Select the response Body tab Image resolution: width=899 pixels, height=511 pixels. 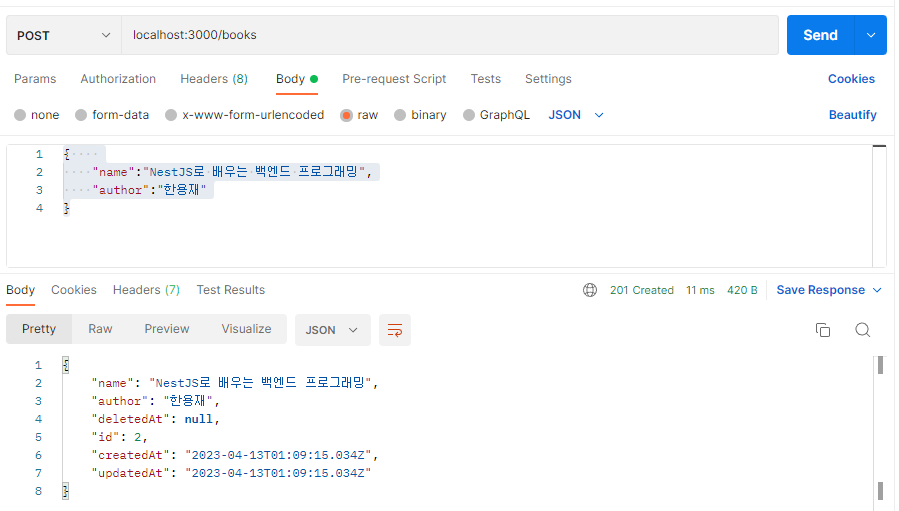[x=21, y=290]
